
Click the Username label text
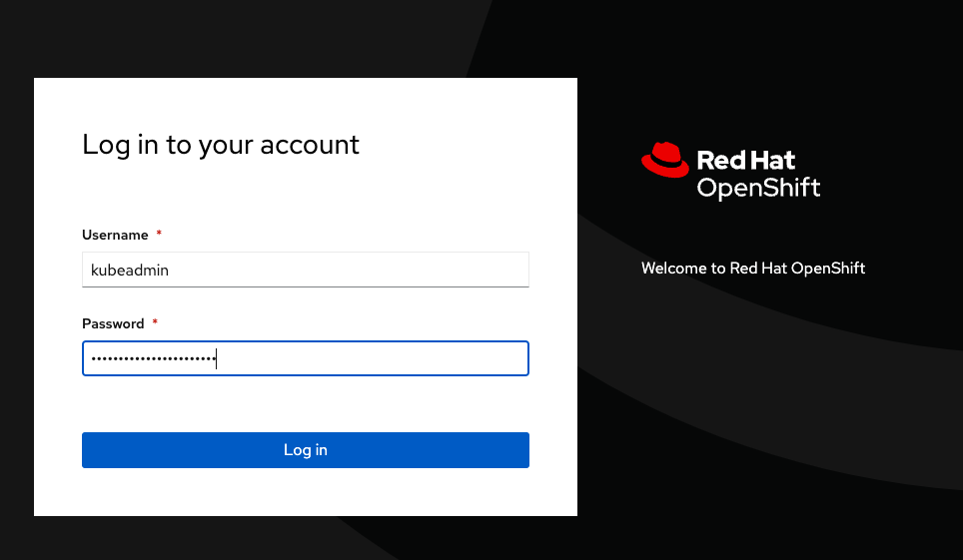(x=115, y=236)
